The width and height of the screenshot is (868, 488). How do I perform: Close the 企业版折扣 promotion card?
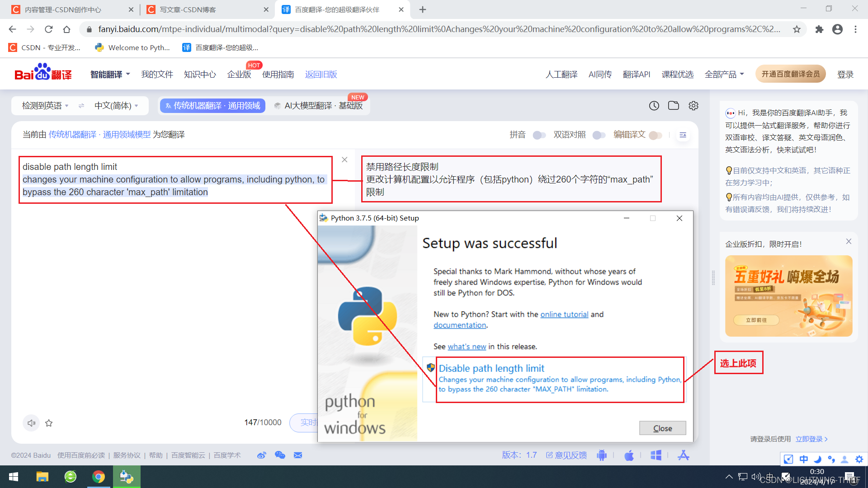point(849,241)
